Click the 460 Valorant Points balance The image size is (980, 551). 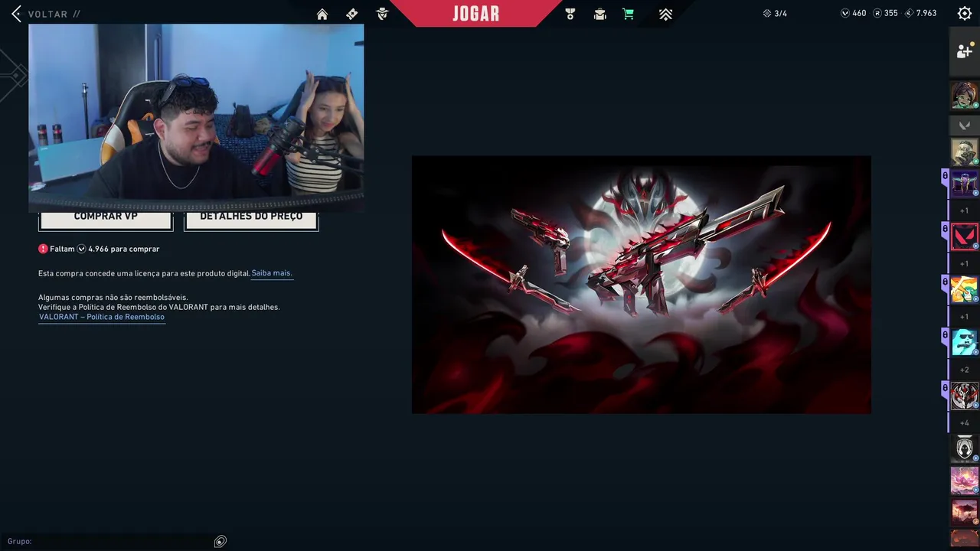[853, 13]
